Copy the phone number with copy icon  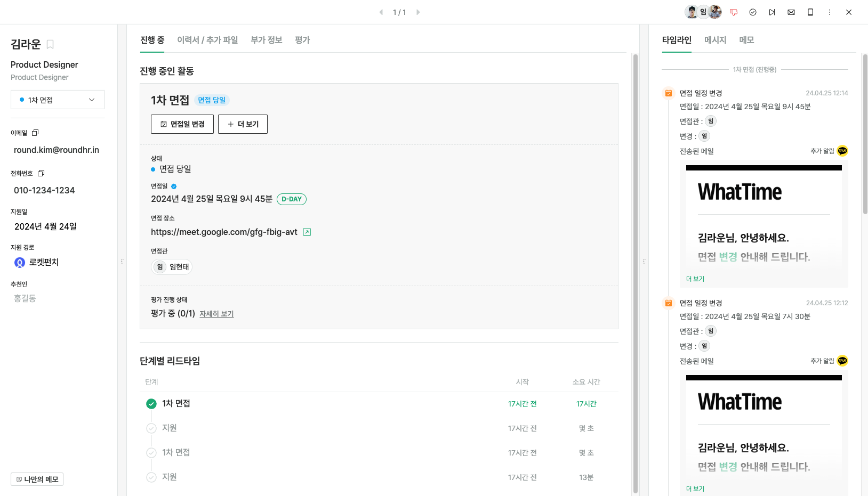coord(41,173)
